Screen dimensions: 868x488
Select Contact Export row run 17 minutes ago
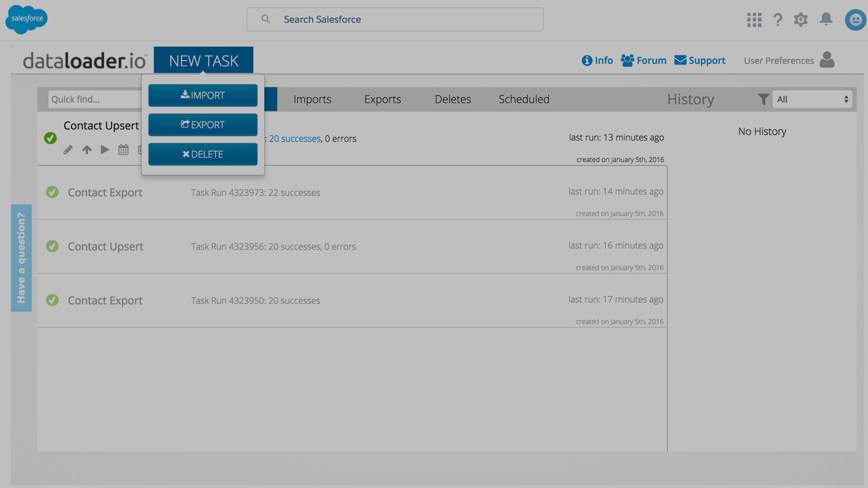point(352,300)
